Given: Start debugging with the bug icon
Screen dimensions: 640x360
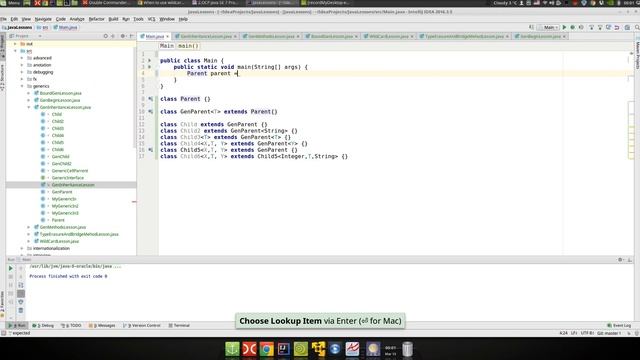Looking at the screenshot, I should click(x=573, y=27).
